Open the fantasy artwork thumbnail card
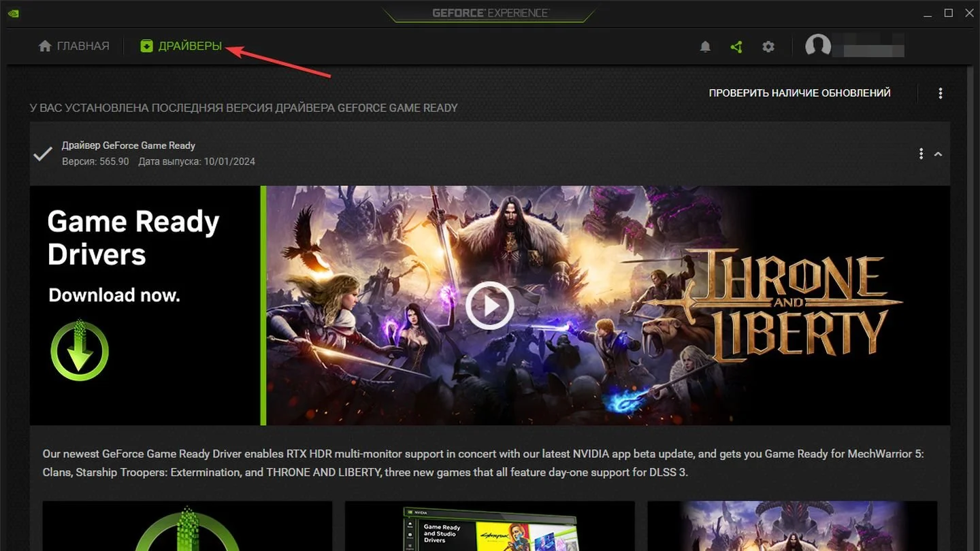Image resolution: width=980 pixels, height=551 pixels. click(x=792, y=526)
